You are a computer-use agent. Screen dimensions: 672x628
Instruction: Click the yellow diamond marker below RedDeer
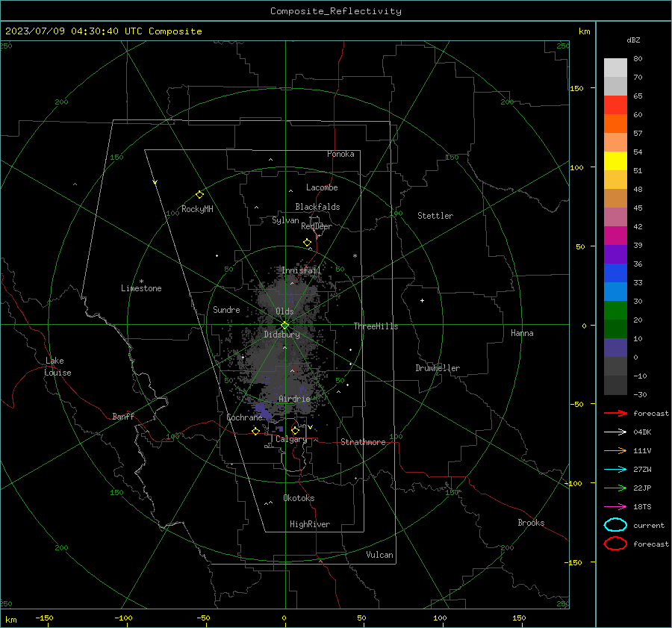307,243
